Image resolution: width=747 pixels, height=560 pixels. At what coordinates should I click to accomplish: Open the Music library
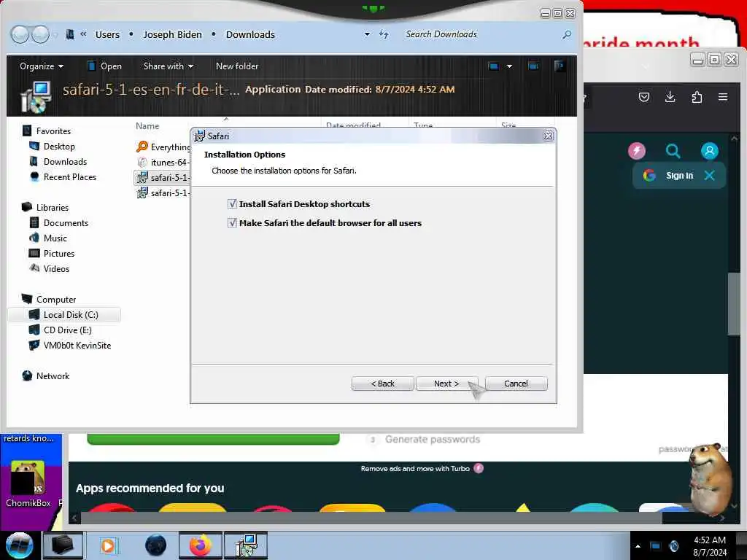point(47,238)
